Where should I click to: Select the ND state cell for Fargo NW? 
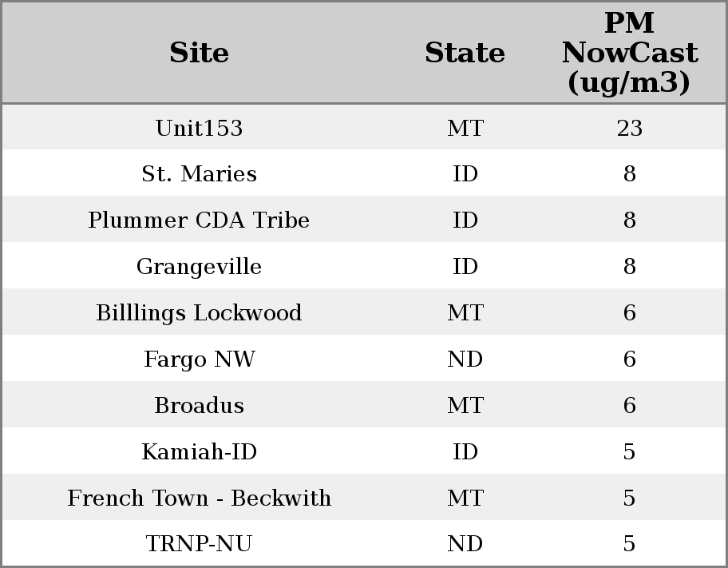point(465,359)
